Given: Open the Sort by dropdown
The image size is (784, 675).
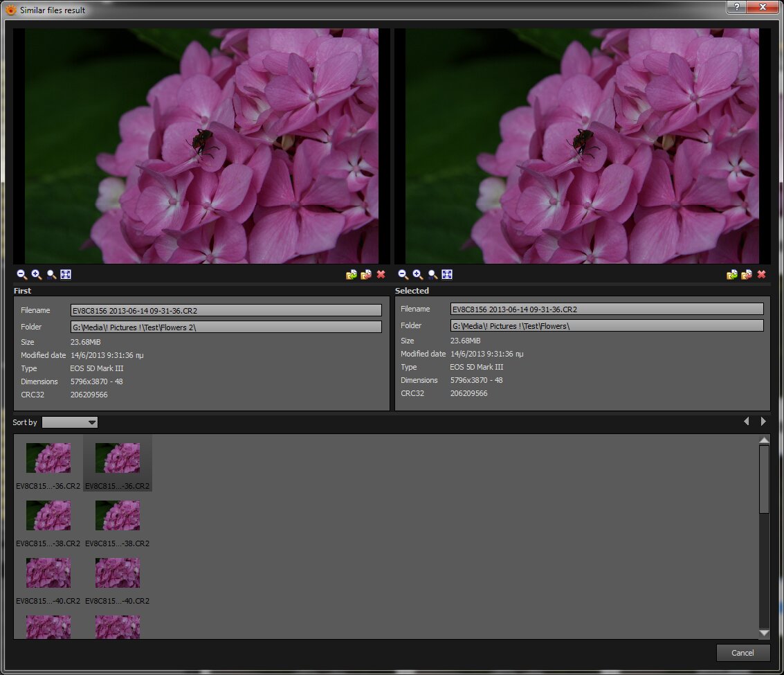Looking at the screenshot, I should click(69, 422).
